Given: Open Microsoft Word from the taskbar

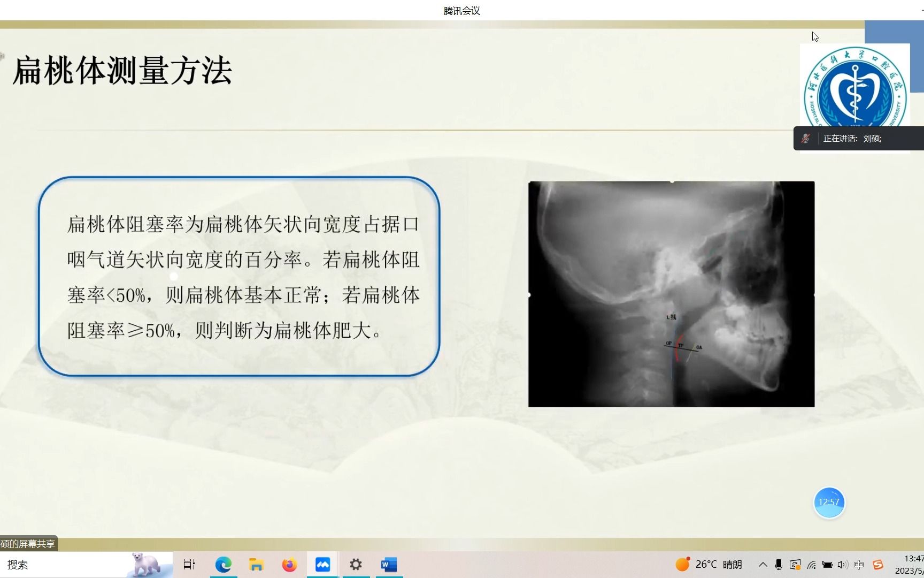Looking at the screenshot, I should [x=389, y=565].
